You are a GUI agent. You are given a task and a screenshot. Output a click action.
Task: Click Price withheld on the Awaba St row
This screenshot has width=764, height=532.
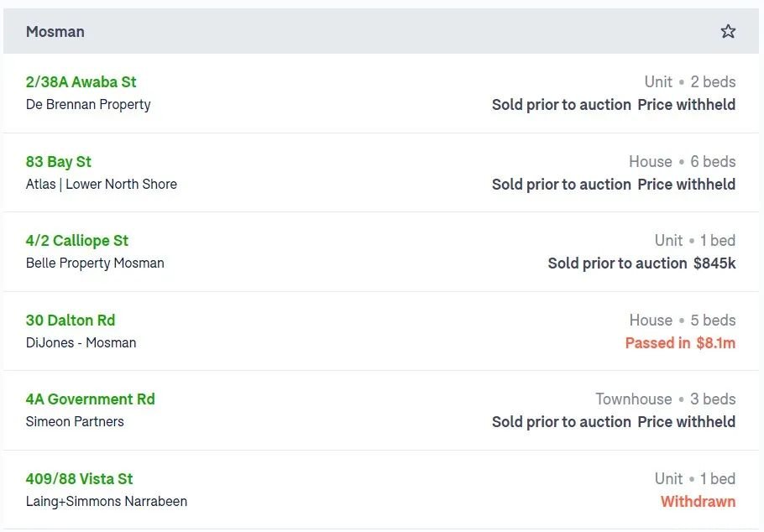(687, 105)
